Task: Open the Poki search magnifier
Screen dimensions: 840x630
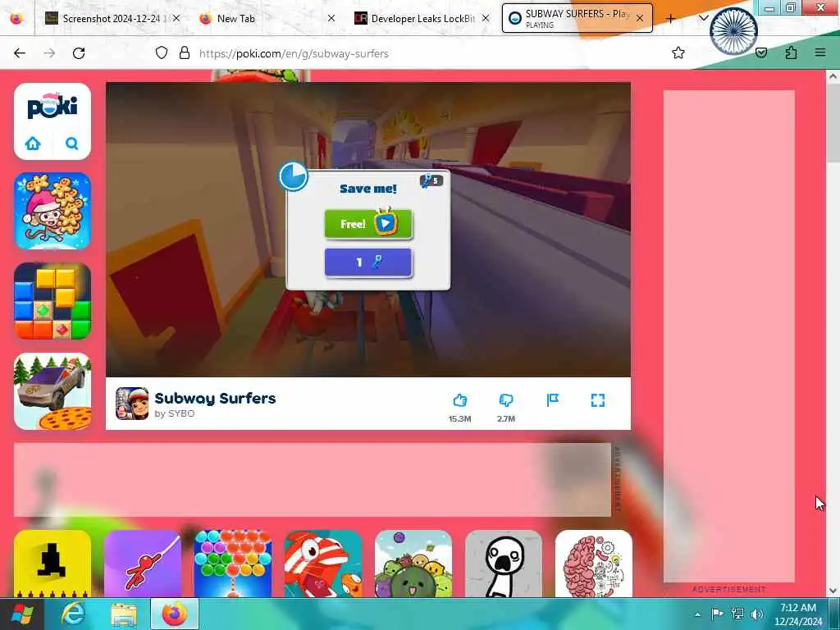Action: (x=72, y=143)
